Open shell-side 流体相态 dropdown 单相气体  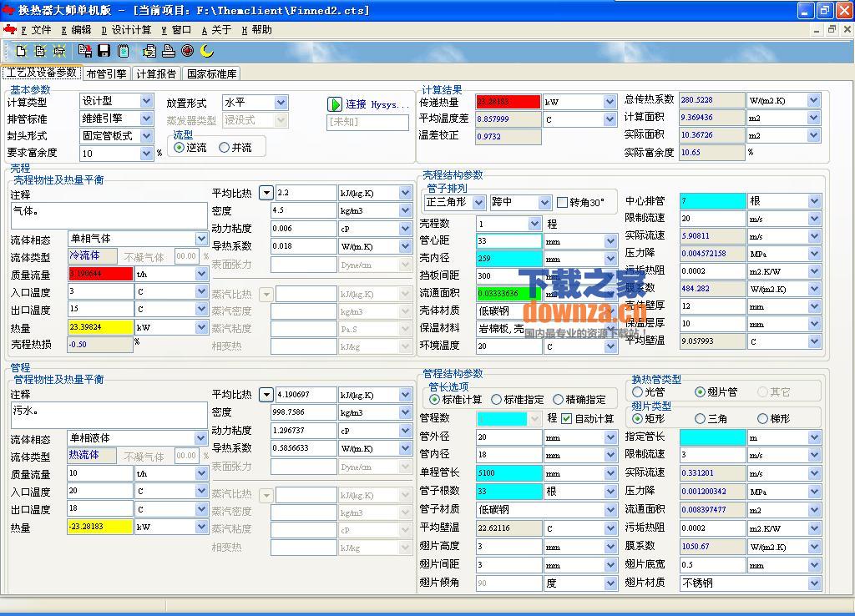pyautogui.click(x=201, y=239)
